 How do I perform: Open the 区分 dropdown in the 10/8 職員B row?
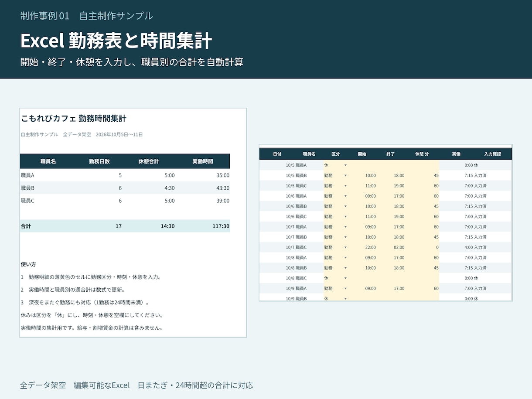click(x=345, y=268)
